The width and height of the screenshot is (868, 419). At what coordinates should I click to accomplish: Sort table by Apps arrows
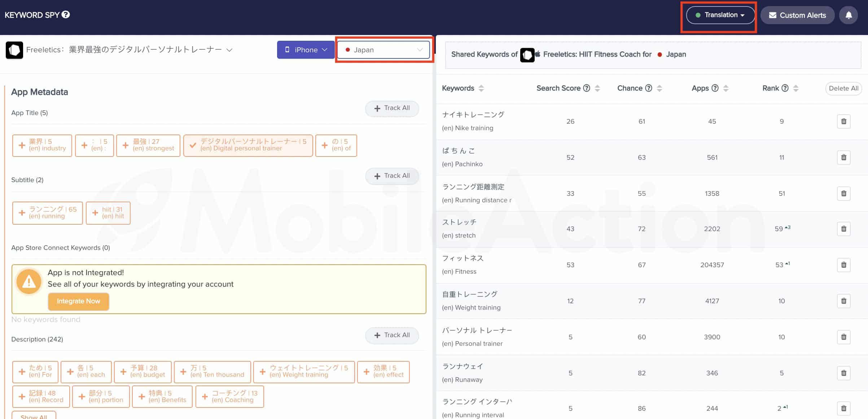tap(726, 88)
